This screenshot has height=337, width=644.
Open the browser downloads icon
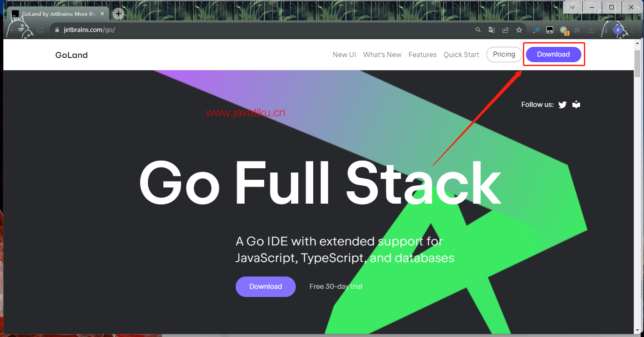(x=591, y=30)
